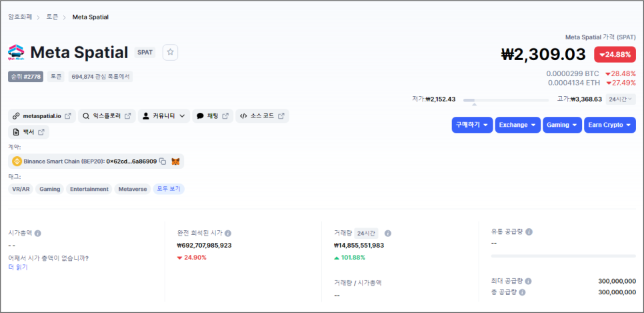Select the Entertainment tag

pos(89,189)
